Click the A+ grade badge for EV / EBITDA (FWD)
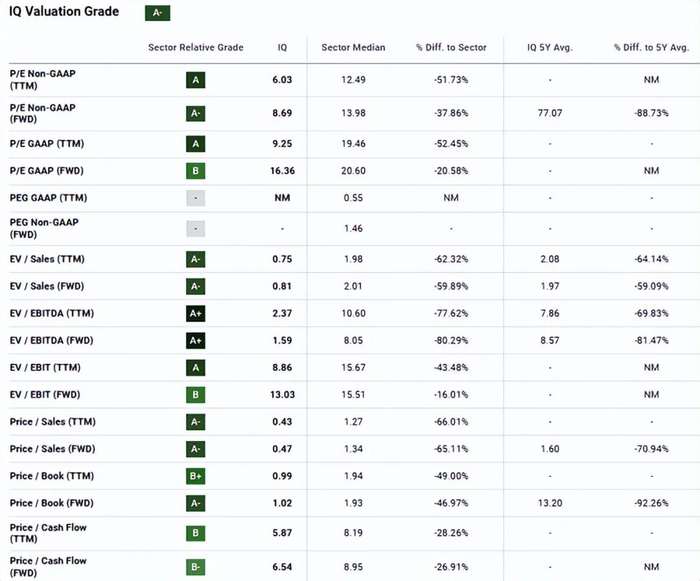700x581 pixels. pos(196,340)
